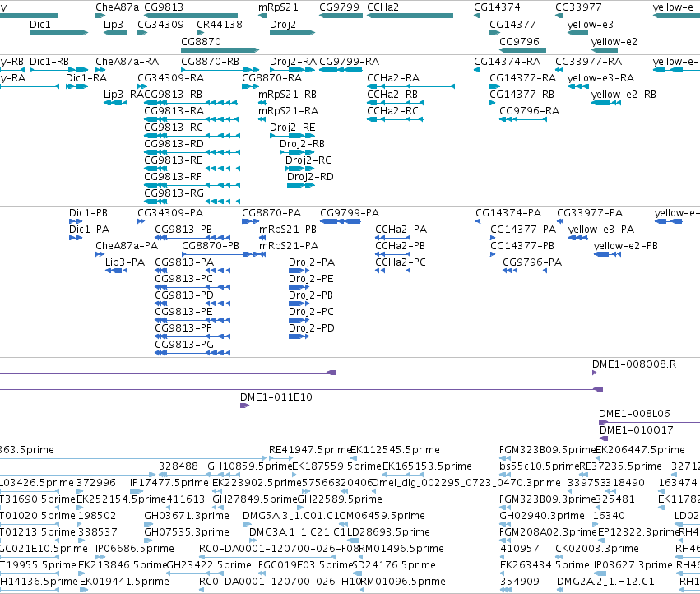This screenshot has width=700, height=594.
Task: Pick the CG9796 gene label
Action: coord(519,41)
